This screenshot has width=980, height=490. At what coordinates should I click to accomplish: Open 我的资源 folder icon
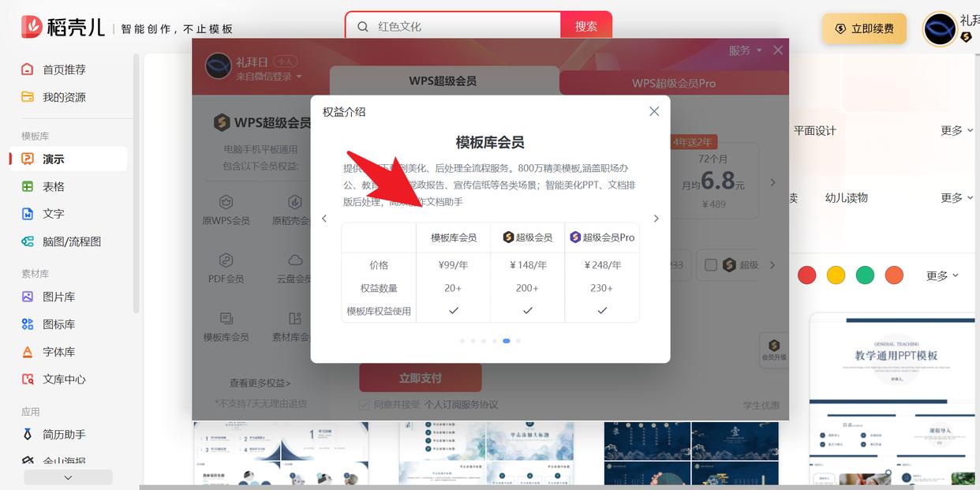point(28,97)
